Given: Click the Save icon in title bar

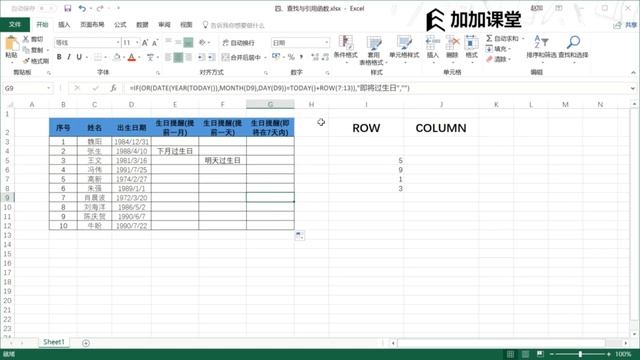Looking at the screenshot, I should (x=68, y=8).
